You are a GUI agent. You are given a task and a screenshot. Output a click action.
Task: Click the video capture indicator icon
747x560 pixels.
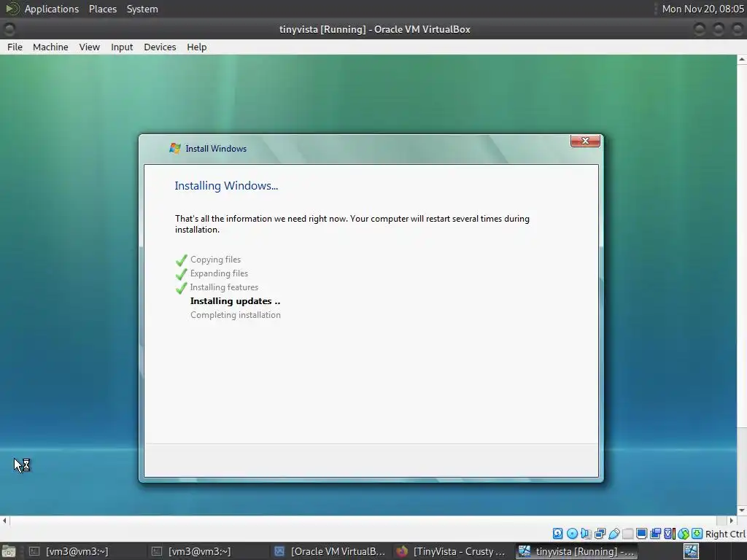[656, 534]
